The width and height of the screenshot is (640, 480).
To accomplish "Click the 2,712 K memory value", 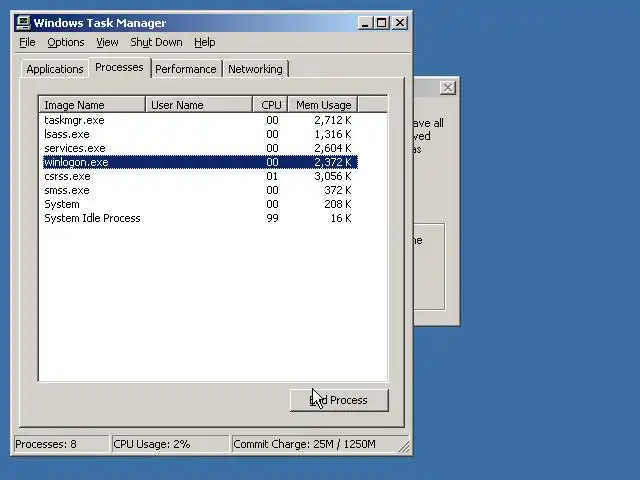I will (x=333, y=120).
